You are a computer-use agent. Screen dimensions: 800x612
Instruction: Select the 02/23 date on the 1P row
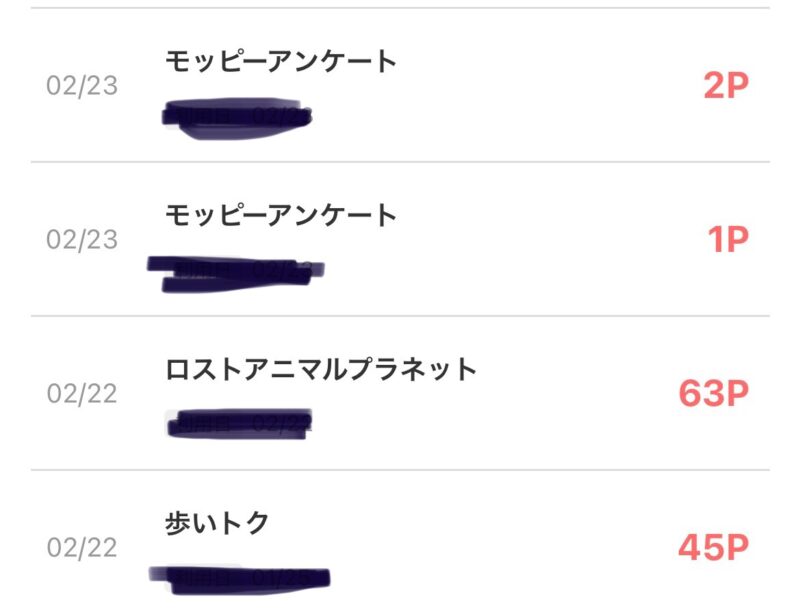[x=82, y=240]
